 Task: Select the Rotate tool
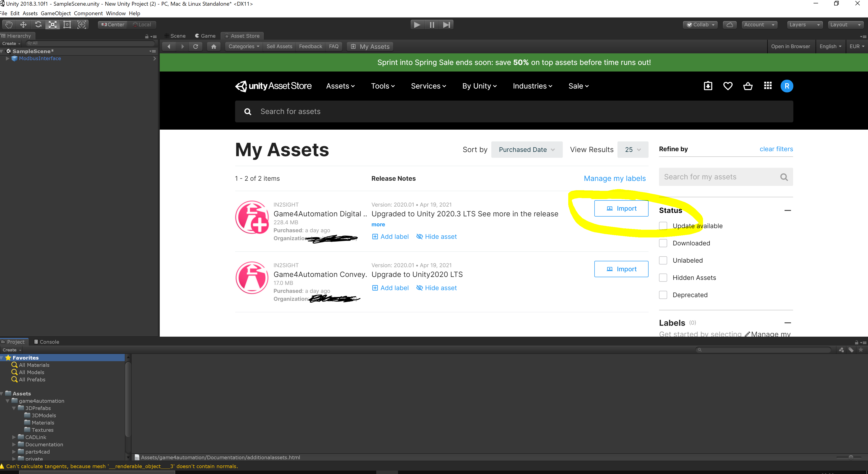pos(38,25)
